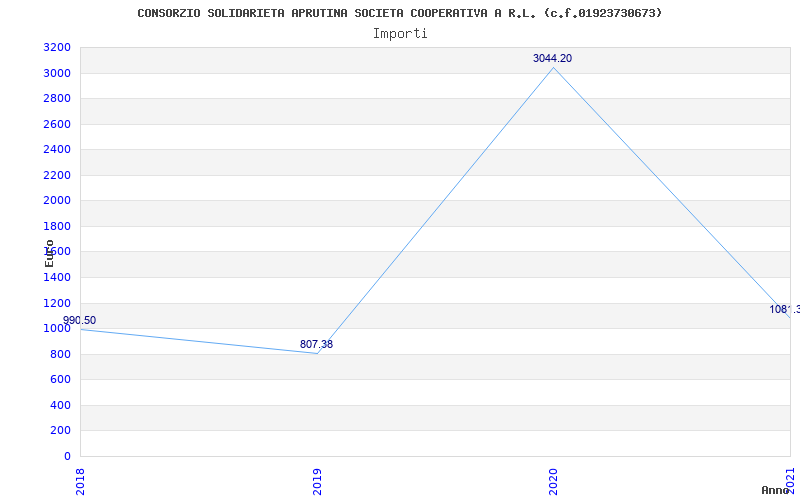Click the 2000 y-axis tick label

[x=57, y=201]
